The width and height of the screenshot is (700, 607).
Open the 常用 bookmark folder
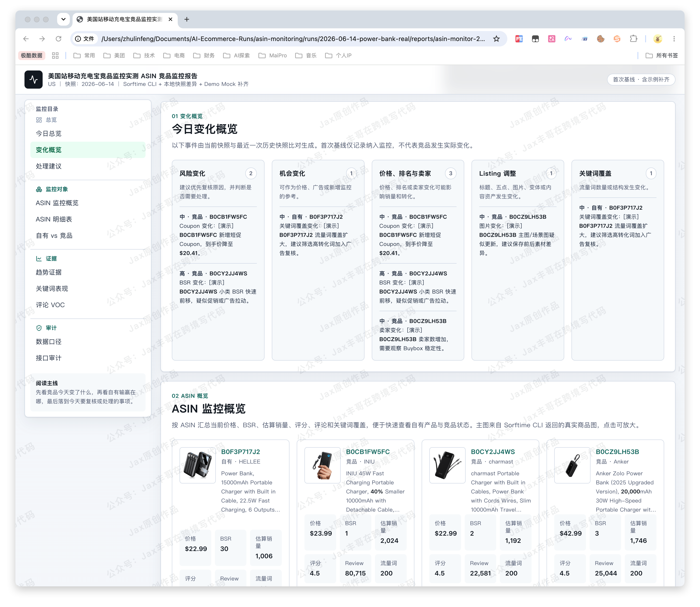click(x=84, y=56)
